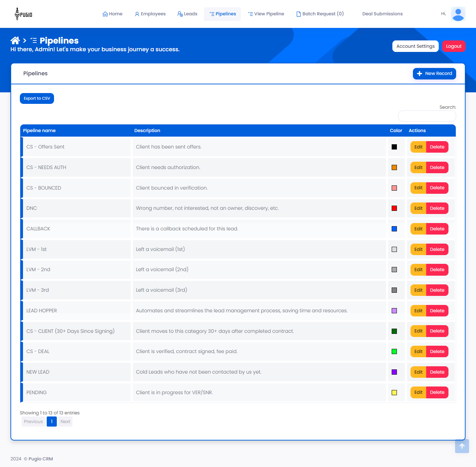This screenshot has width=476, height=467.
Task: Click the breadcrumb home icon
Action: tap(15, 40)
